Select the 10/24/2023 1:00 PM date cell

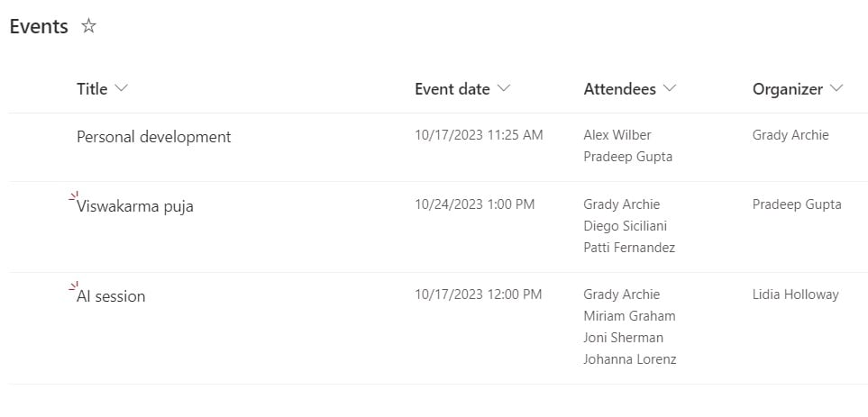tap(474, 204)
